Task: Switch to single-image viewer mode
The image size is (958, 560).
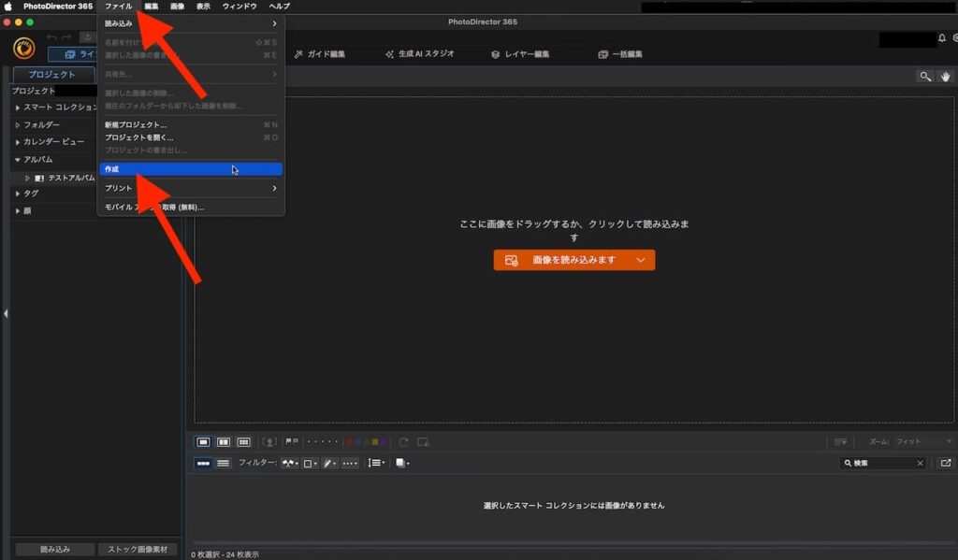Action: (x=203, y=441)
